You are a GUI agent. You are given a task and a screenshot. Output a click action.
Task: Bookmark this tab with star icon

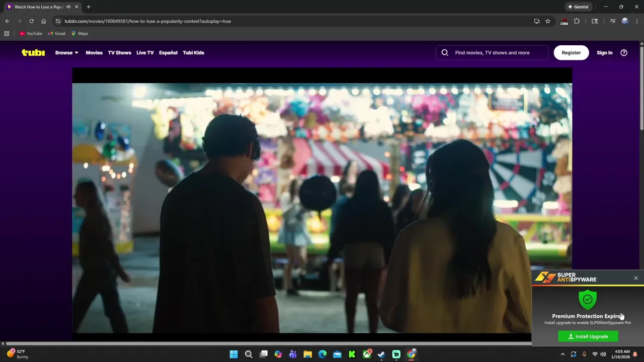tap(548, 21)
